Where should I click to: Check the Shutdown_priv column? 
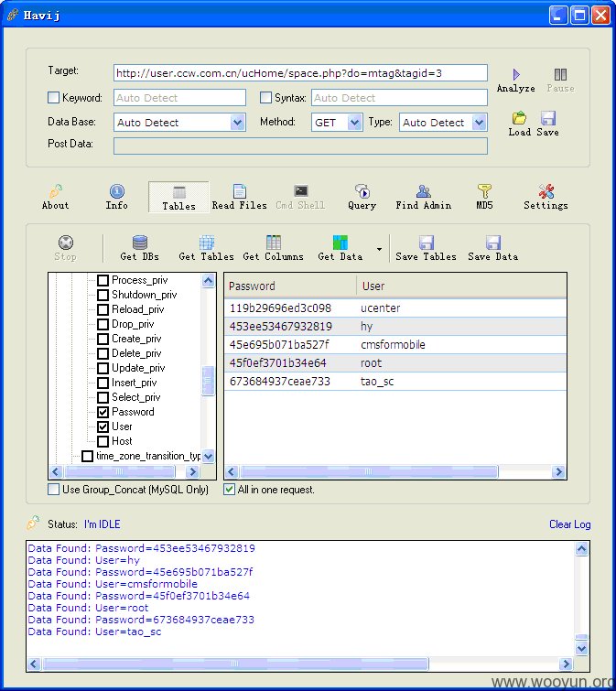click(x=103, y=295)
